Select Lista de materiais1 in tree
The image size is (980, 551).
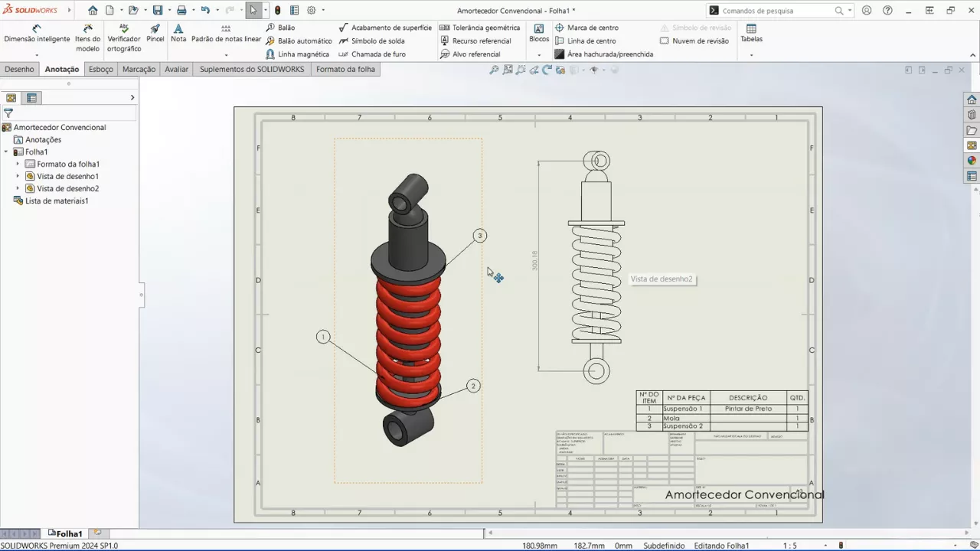[x=56, y=201]
